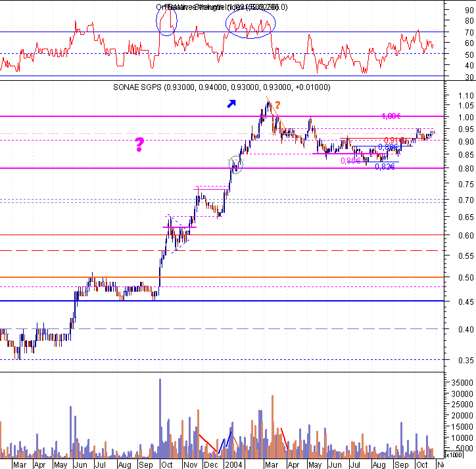Click the x1000 volume multiplier label

click(454, 455)
